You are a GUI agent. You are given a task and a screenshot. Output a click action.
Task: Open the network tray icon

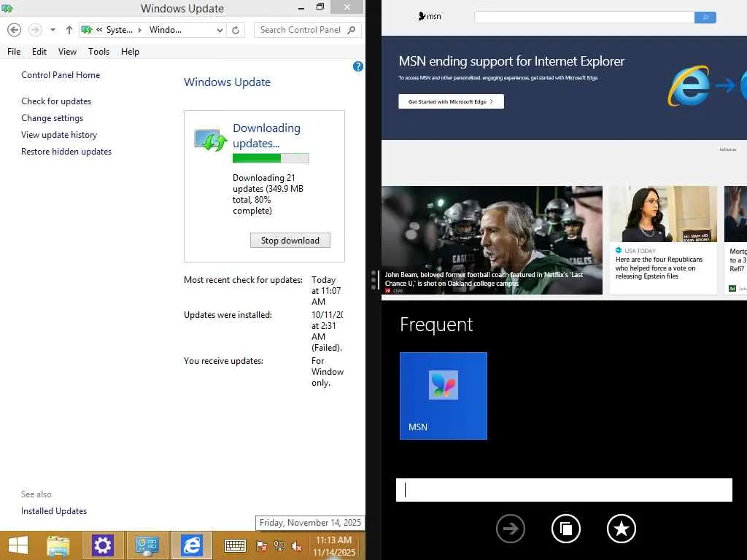tap(279, 546)
